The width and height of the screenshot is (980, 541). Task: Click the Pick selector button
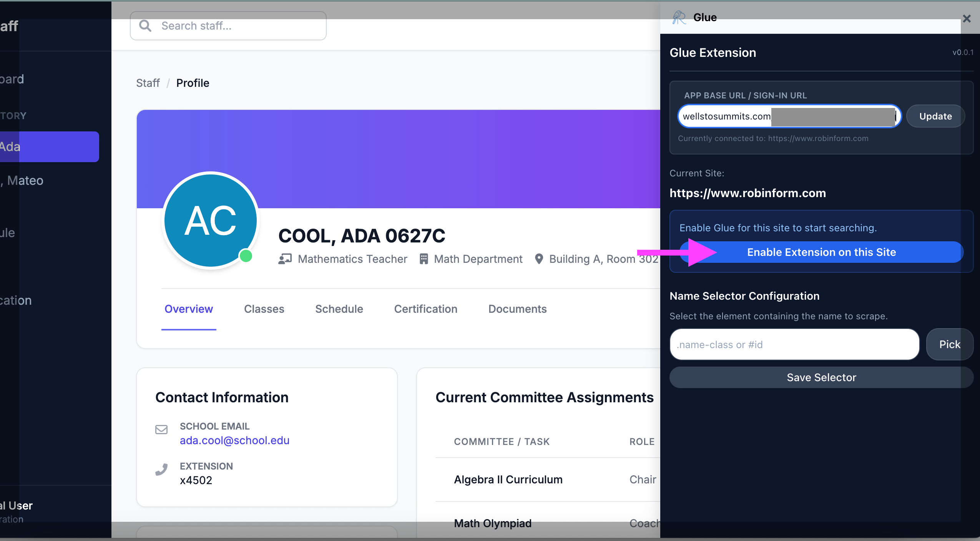[949, 344]
